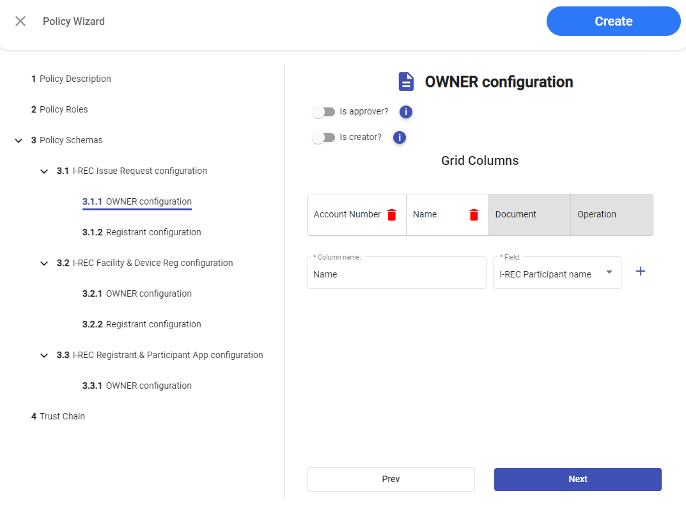Collapse I-REC Registrant & Participant App node
Image resolution: width=686 pixels, height=508 pixels.
coord(44,356)
